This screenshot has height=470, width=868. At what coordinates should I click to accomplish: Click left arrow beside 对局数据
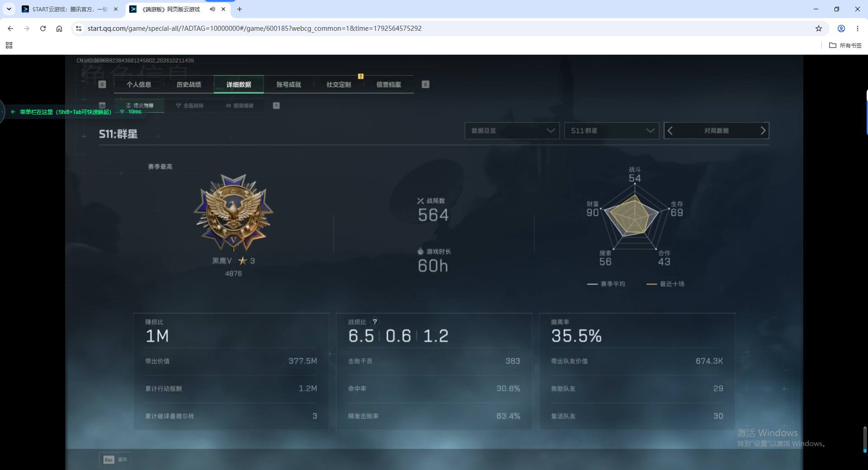click(x=670, y=131)
